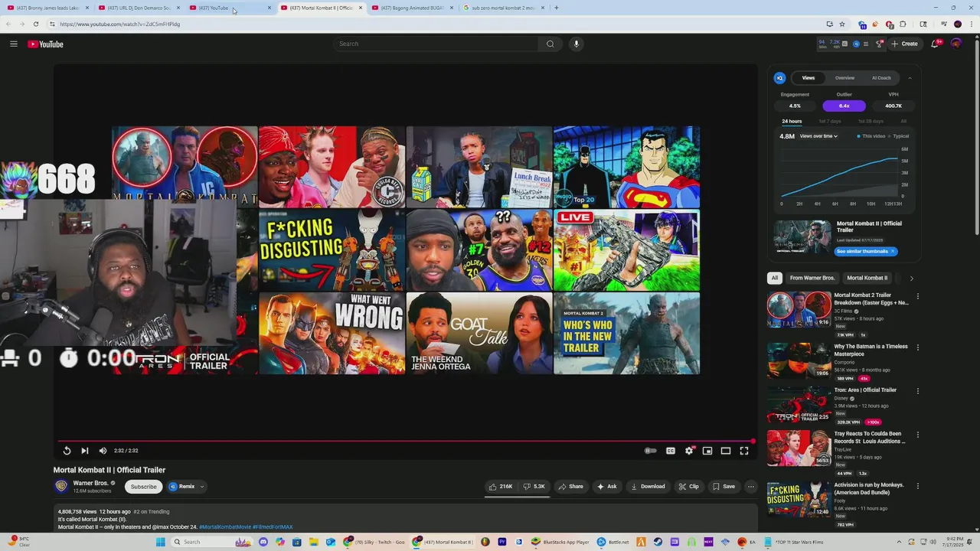Click the YouTube search input field

click(436, 44)
